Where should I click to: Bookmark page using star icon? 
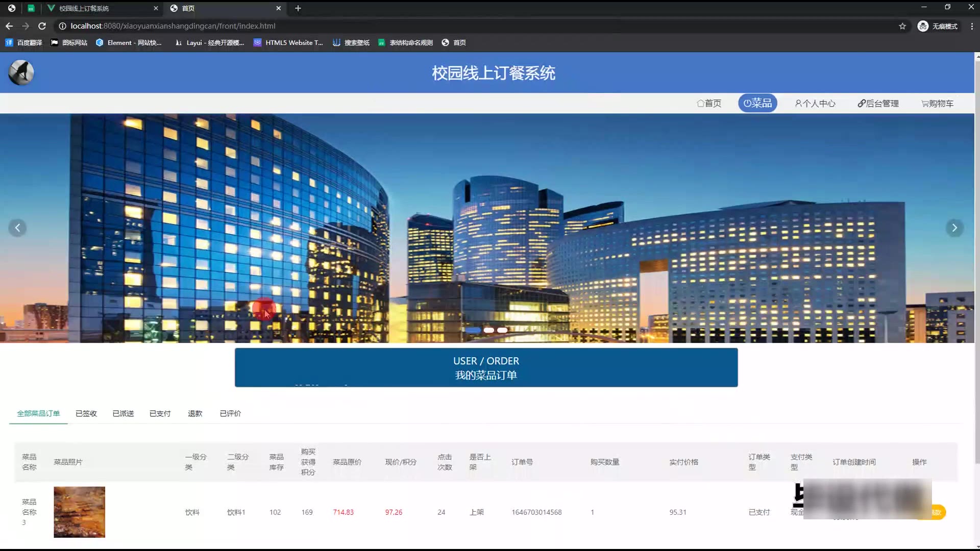click(902, 26)
